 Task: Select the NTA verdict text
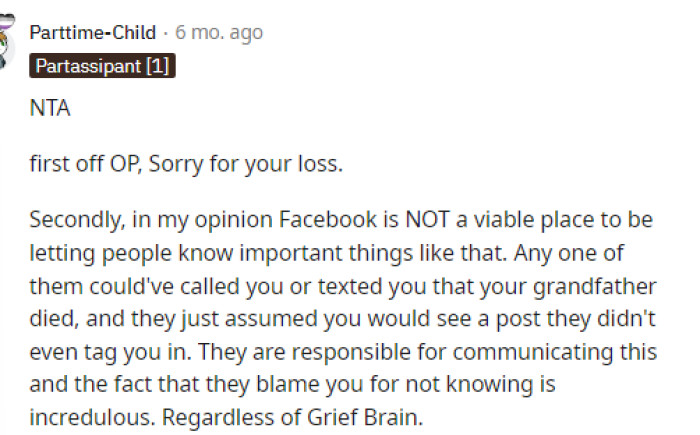[x=50, y=108]
